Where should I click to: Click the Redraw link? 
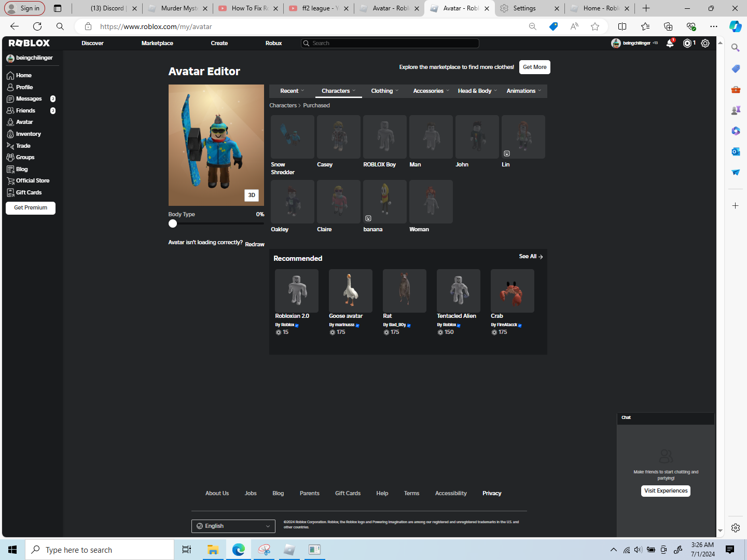(x=255, y=244)
